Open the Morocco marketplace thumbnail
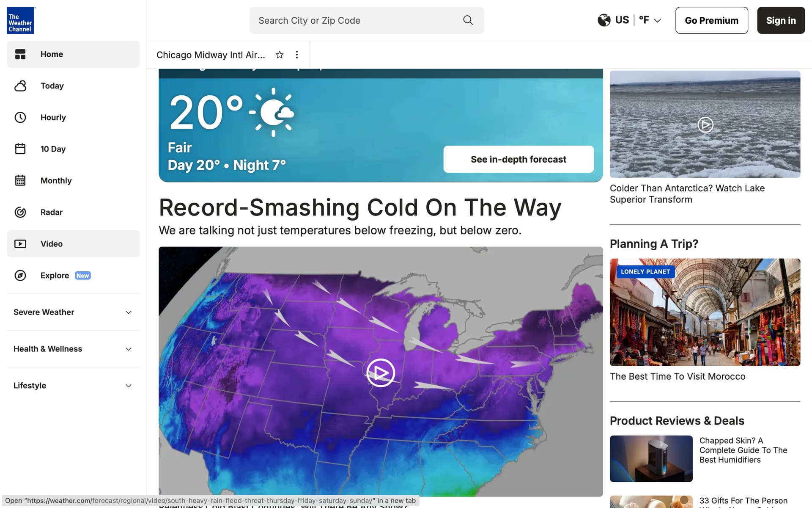Viewport: 812px width, 508px height. pyautogui.click(x=705, y=312)
